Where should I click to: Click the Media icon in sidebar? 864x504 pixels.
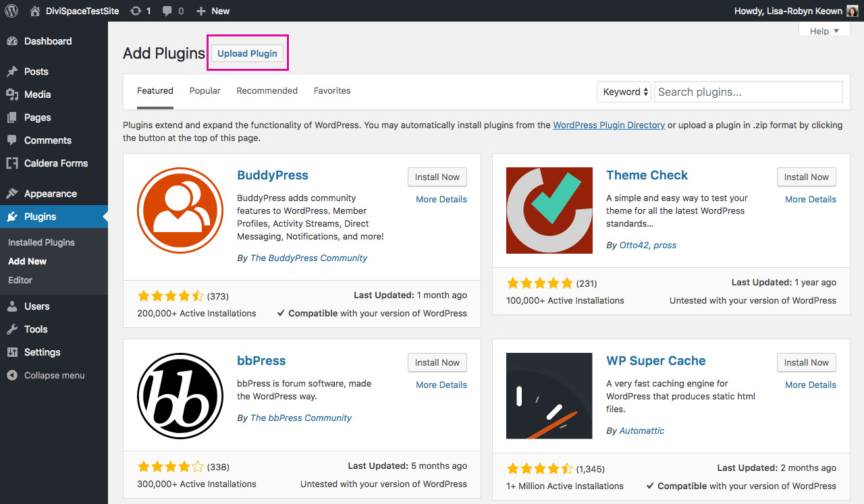(12, 94)
